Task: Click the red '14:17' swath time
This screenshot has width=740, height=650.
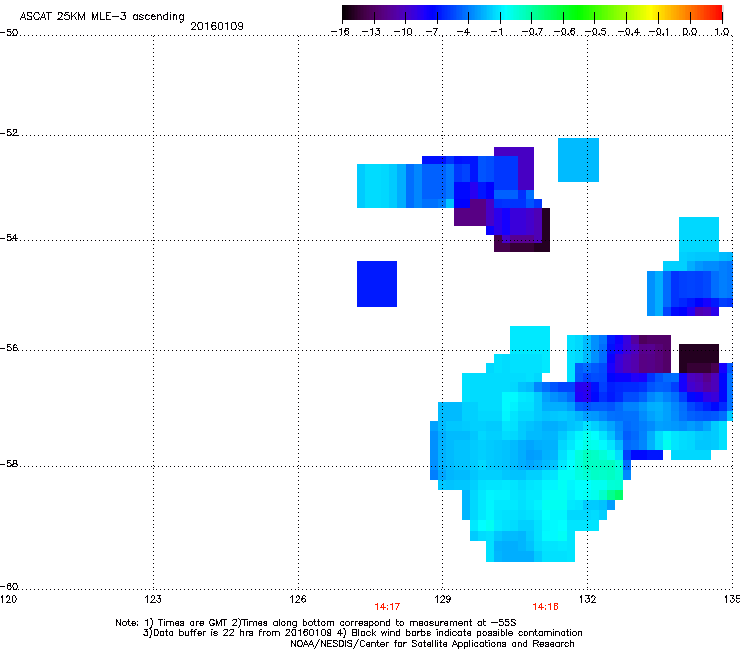Action: pyautogui.click(x=387, y=607)
